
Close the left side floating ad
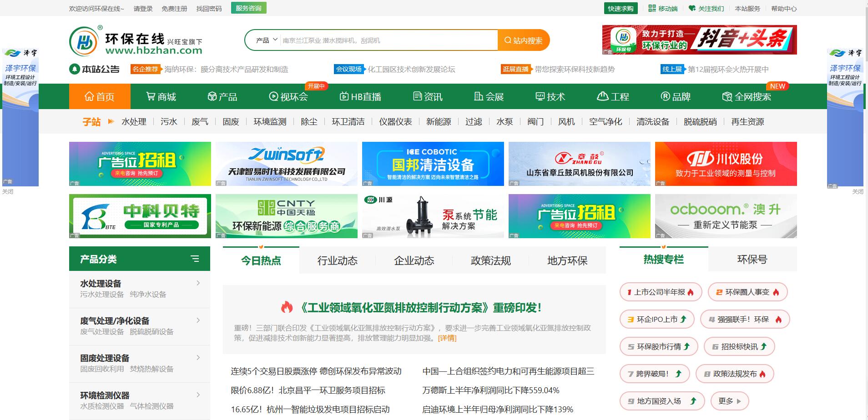coord(8,191)
